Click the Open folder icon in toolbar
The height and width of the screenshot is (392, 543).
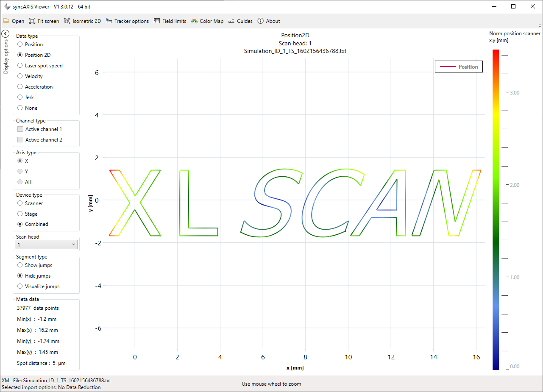click(x=6, y=21)
